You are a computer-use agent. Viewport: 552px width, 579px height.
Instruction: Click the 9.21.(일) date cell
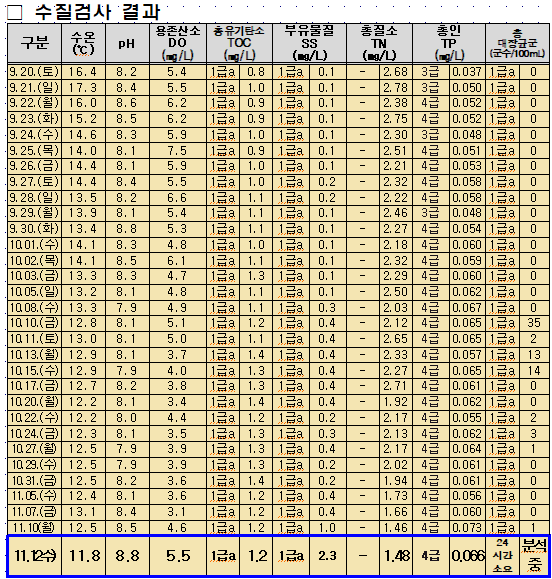tap(34, 88)
